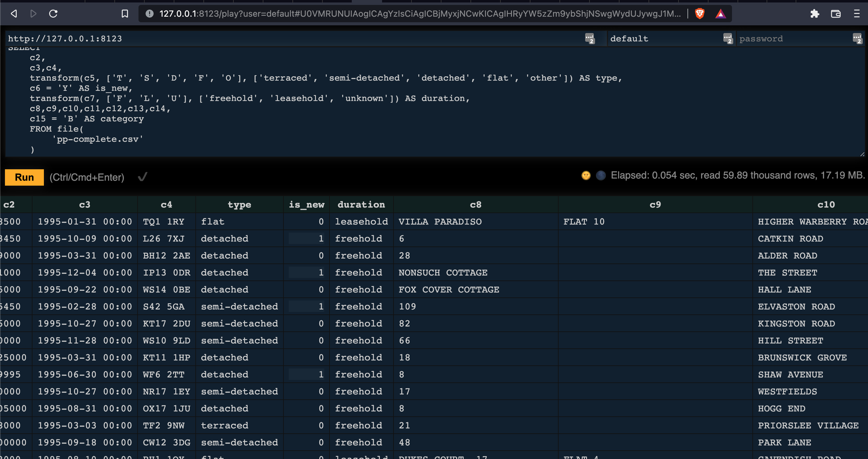This screenshot has width=868, height=459.
Task: Go back to previous page
Action: (x=14, y=14)
